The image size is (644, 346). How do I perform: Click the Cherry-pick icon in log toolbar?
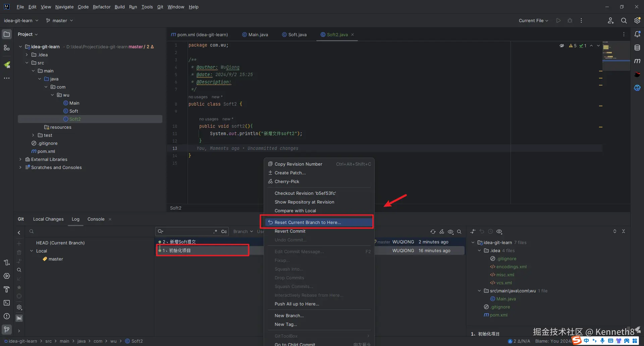pyautogui.click(x=442, y=232)
